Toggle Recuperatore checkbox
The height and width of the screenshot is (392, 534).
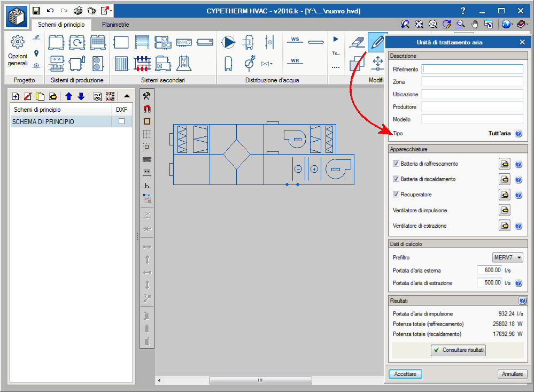click(x=396, y=194)
